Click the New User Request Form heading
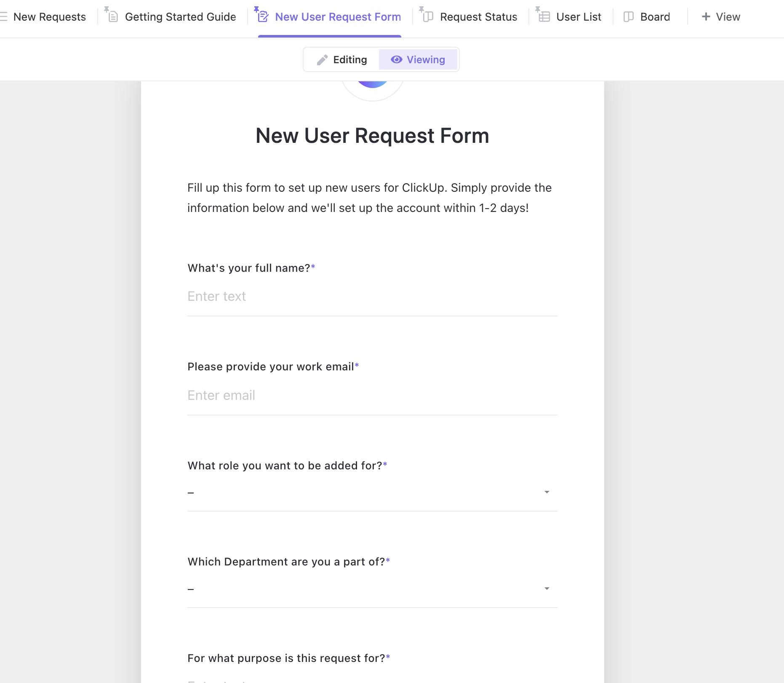Viewport: 784px width, 683px height. [372, 136]
